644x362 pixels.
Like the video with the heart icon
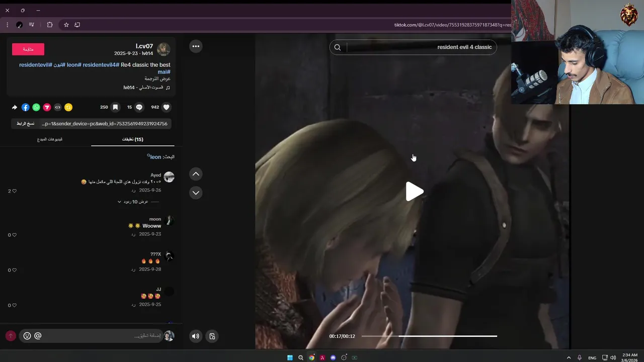pyautogui.click(x=167, y=107)
